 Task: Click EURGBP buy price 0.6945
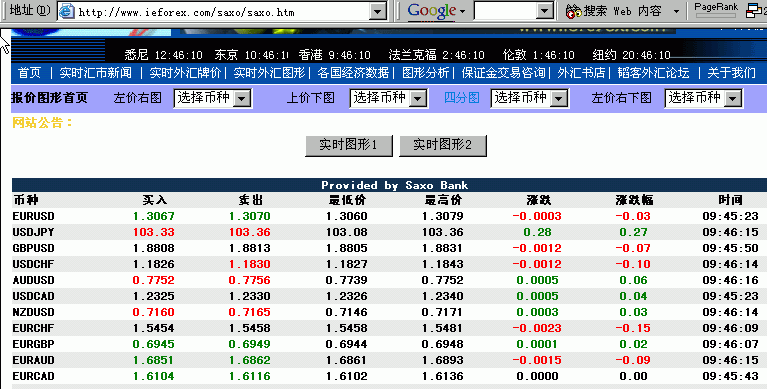pos(154,344)
